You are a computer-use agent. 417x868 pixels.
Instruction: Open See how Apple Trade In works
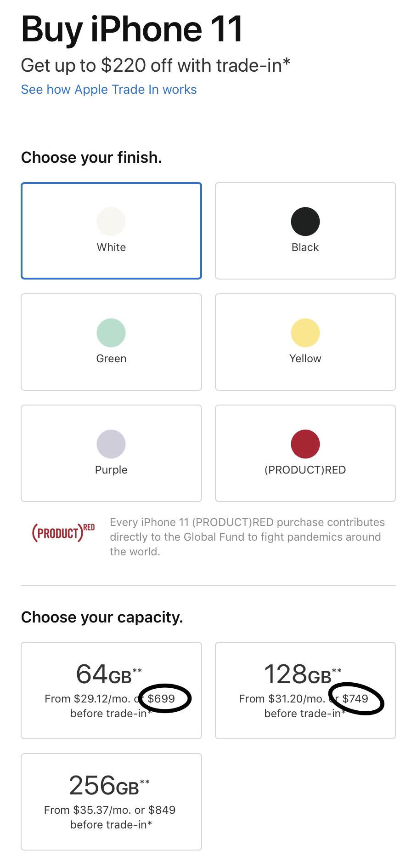pyautogui.click(x=109, y=90)
